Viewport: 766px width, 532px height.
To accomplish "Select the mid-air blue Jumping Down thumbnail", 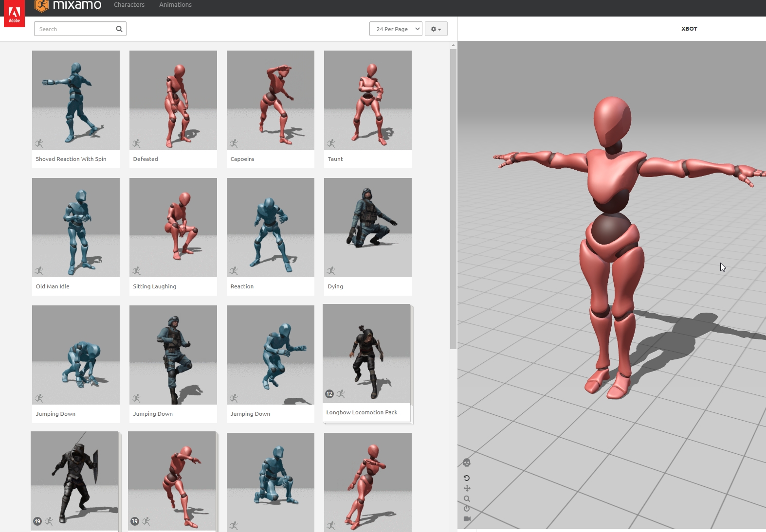I will (x=271, y=355).
